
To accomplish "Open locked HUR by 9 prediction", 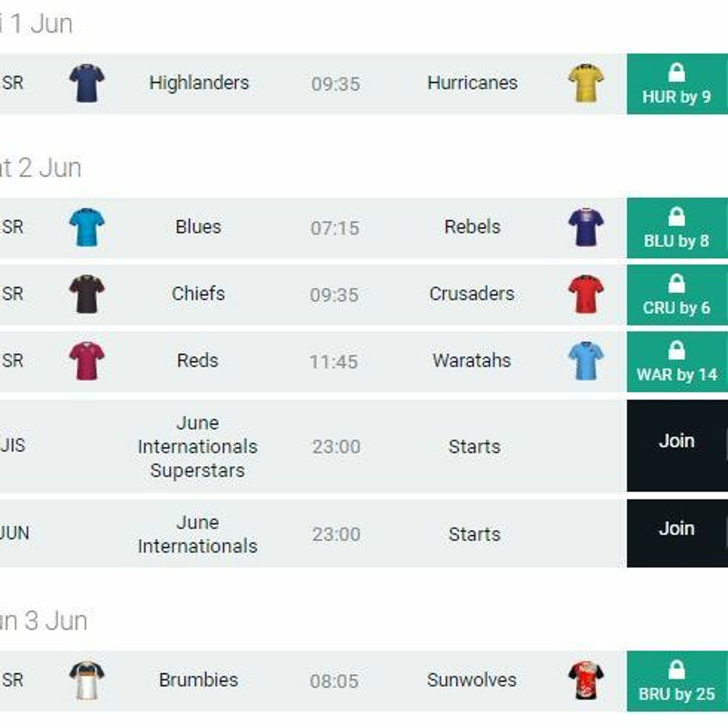I will click(x=677, y=84).
